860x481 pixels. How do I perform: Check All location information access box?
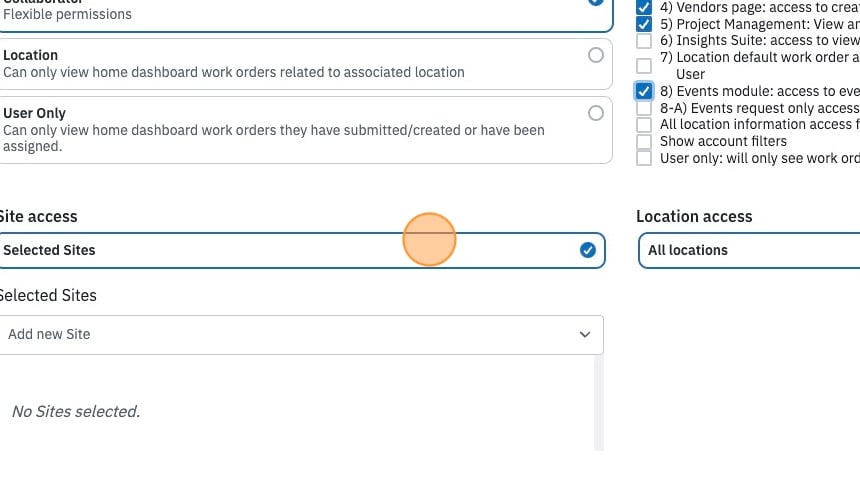click(x=644, y=125)
